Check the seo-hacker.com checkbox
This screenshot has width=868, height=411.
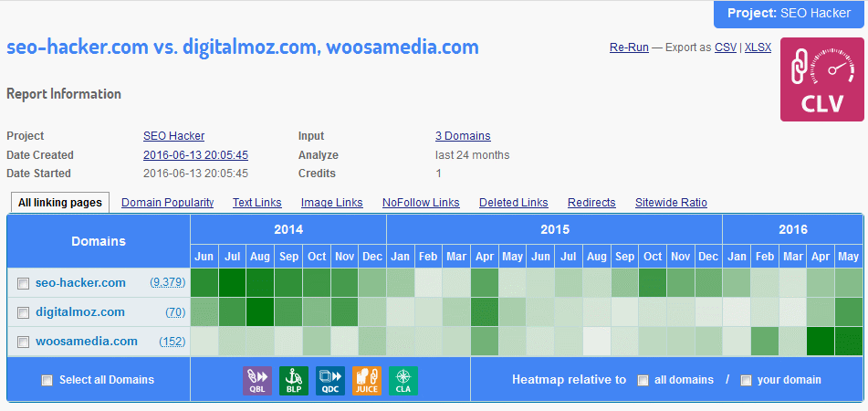tap(23, 284)
